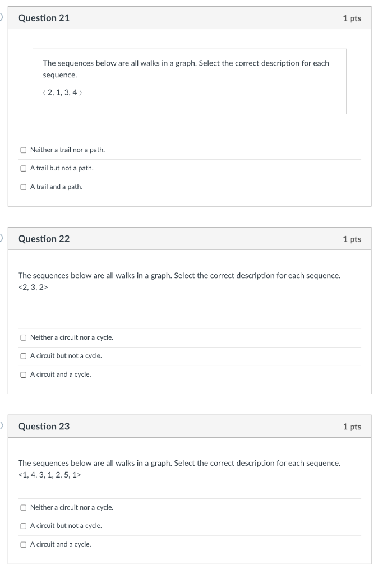Image resolution: width=392 pixels, height=574 pixels.
Task: Click the Question 22 header title
Action: tap(44, 239)
